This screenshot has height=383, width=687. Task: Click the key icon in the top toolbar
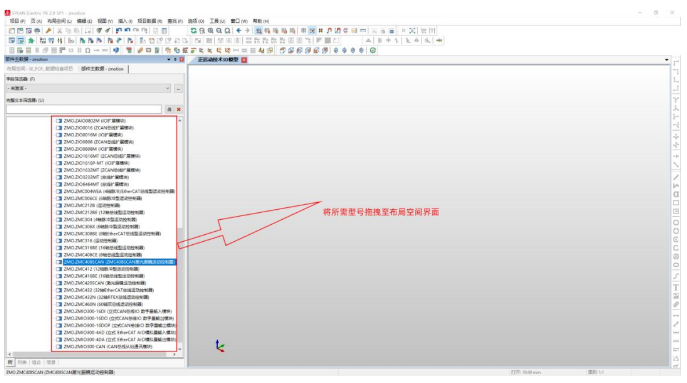pos(48,31)
